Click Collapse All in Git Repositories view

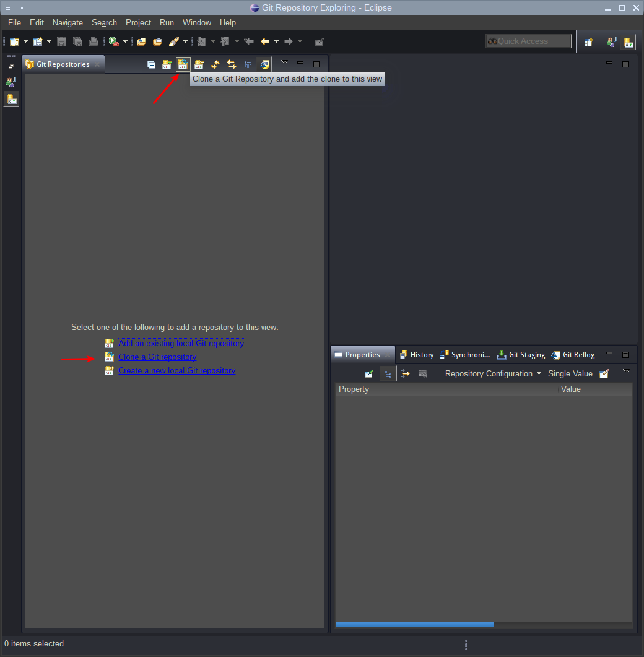151,64
